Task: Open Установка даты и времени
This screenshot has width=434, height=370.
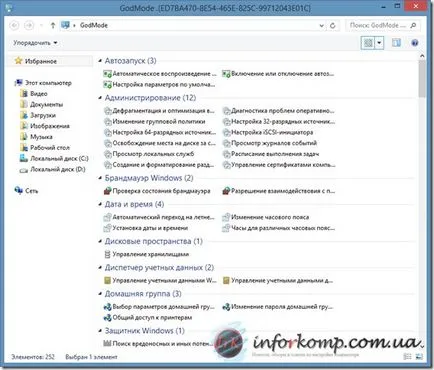Action: [146, 228]
